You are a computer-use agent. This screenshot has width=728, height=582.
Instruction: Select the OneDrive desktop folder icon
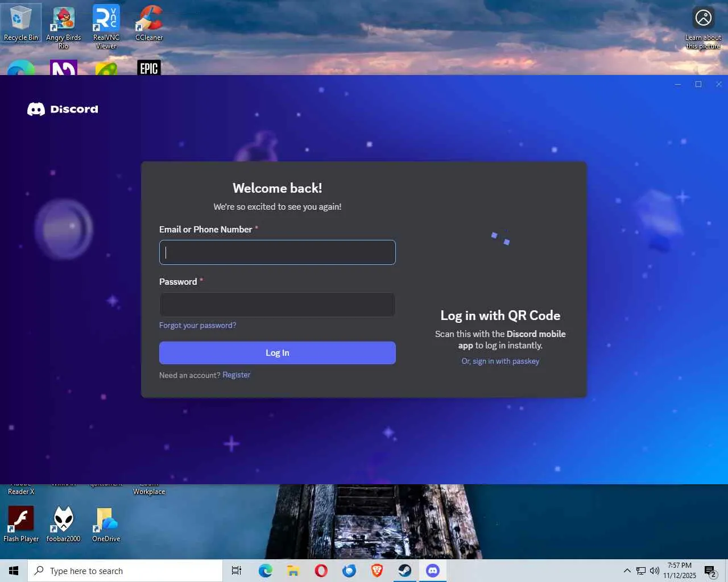point(106,524)
